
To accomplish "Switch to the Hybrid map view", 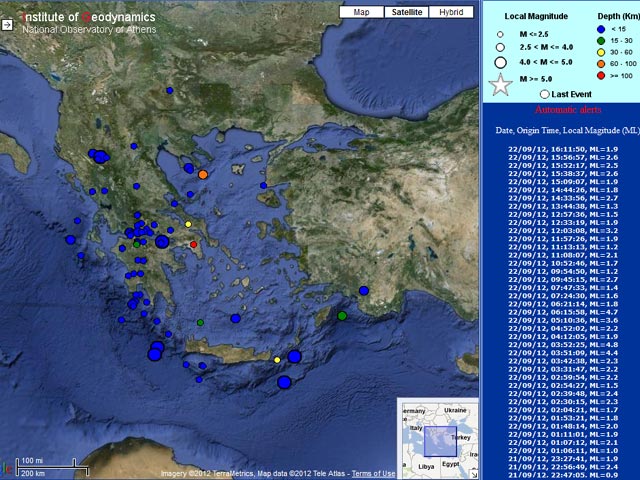I will tap(451, 12).
